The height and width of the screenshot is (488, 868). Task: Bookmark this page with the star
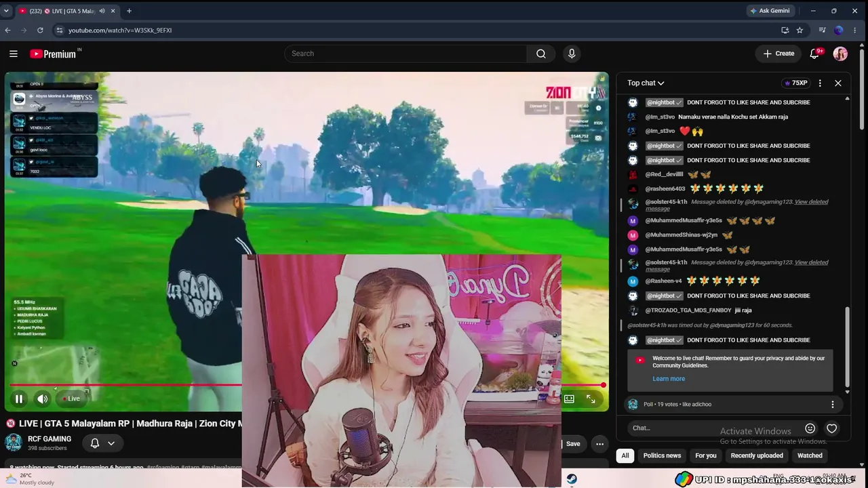(800, 30)
